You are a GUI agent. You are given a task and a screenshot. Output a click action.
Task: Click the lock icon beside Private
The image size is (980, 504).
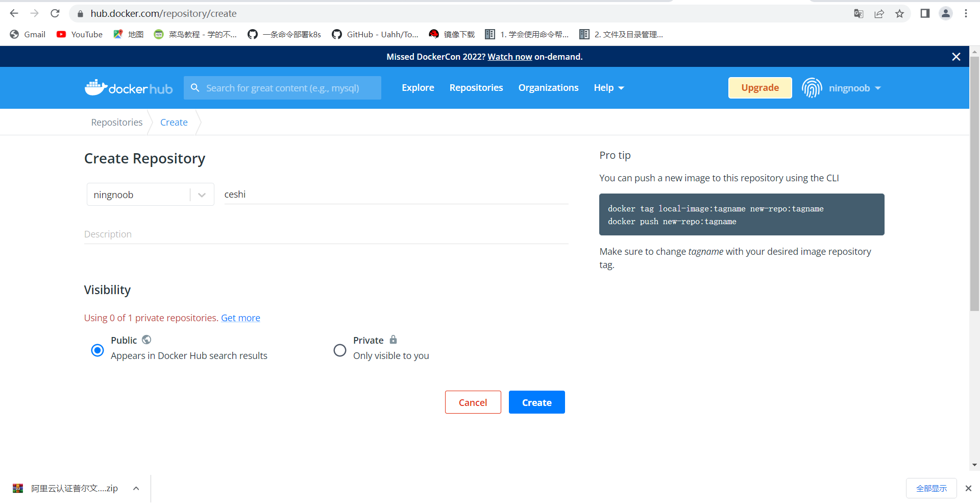(x=393, y=340)
